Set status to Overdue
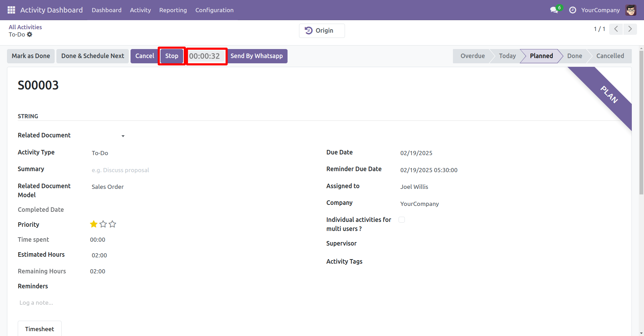Viewport: 644px width, 336px height. (x=472, y=56)
